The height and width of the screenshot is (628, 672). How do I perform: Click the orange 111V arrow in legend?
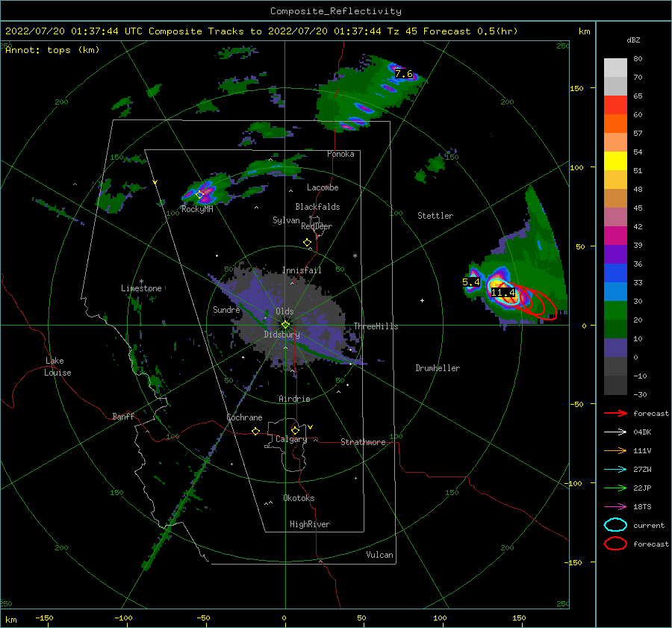[x=615, y=450]
